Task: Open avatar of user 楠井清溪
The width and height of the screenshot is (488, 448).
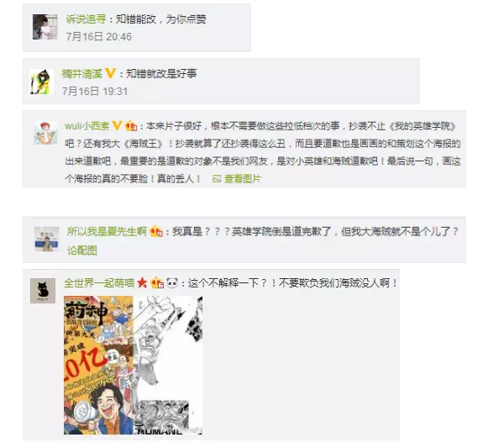Action: (x=42, y=82)
